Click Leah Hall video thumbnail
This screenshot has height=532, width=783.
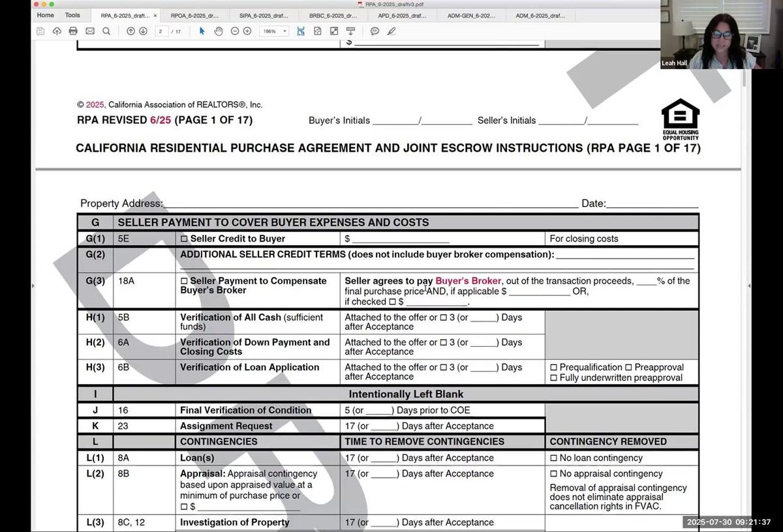722,35
